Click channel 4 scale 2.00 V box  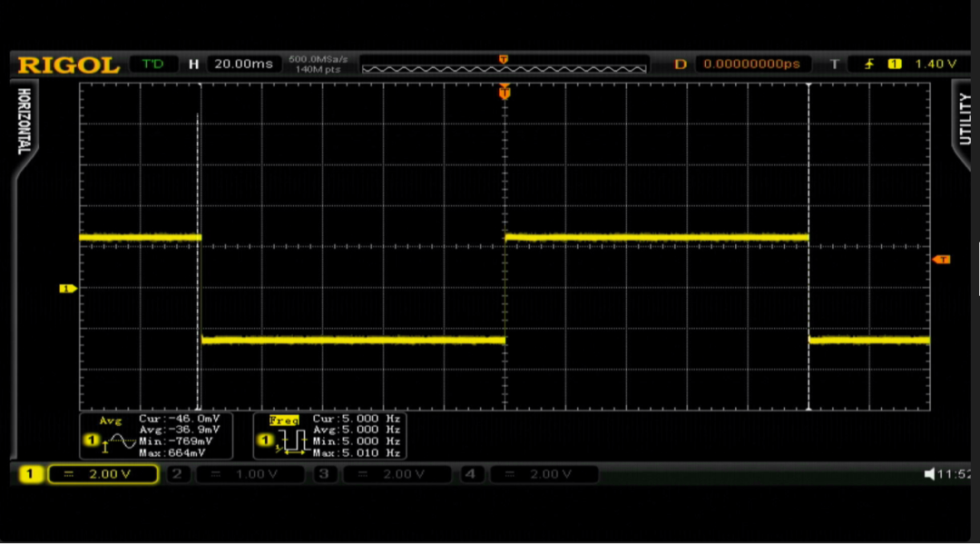544,474
